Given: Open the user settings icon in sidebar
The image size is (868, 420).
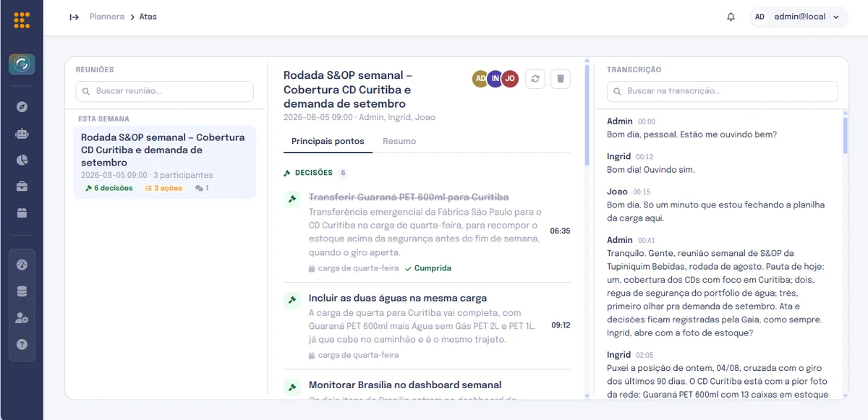Looking at the screenshot, I should pyautogui.click(x=22, y=318).
